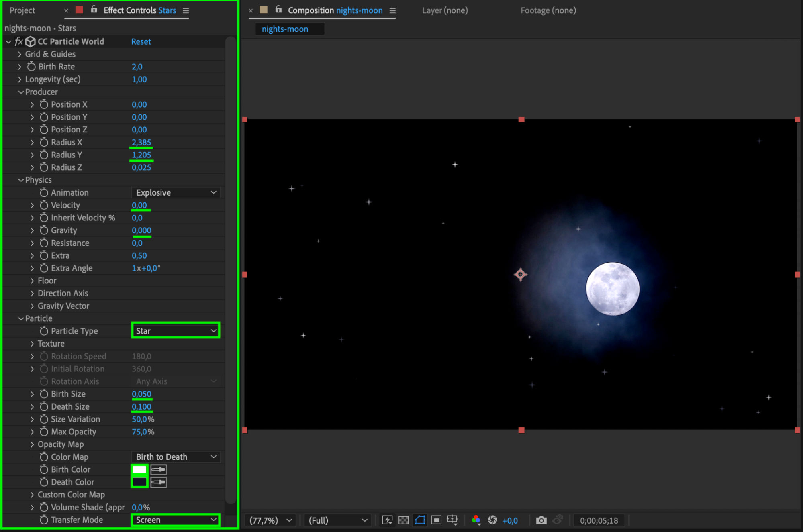
Task: Open the Footage (none) tab
Action: pyautogui.click(x=548, y=10)
